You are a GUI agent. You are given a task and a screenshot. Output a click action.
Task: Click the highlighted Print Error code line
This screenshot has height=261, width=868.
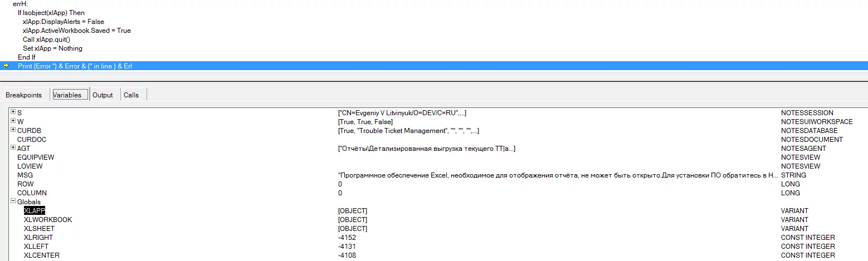tap(75, 66)
